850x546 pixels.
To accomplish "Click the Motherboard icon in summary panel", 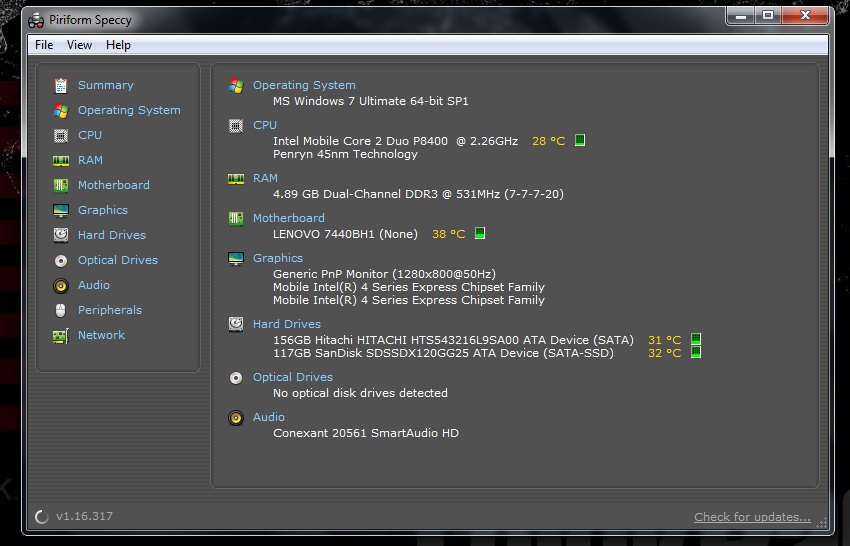I will (x=236, y=219).
